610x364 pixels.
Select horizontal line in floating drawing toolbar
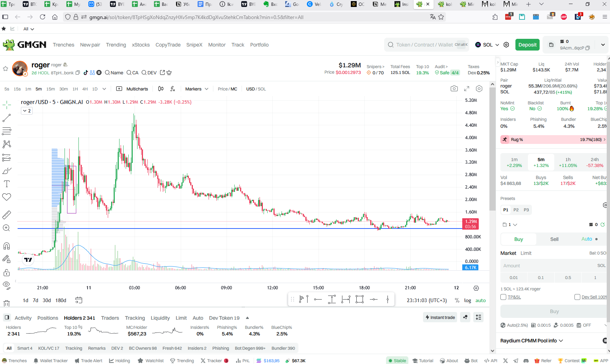click(318, 300)
